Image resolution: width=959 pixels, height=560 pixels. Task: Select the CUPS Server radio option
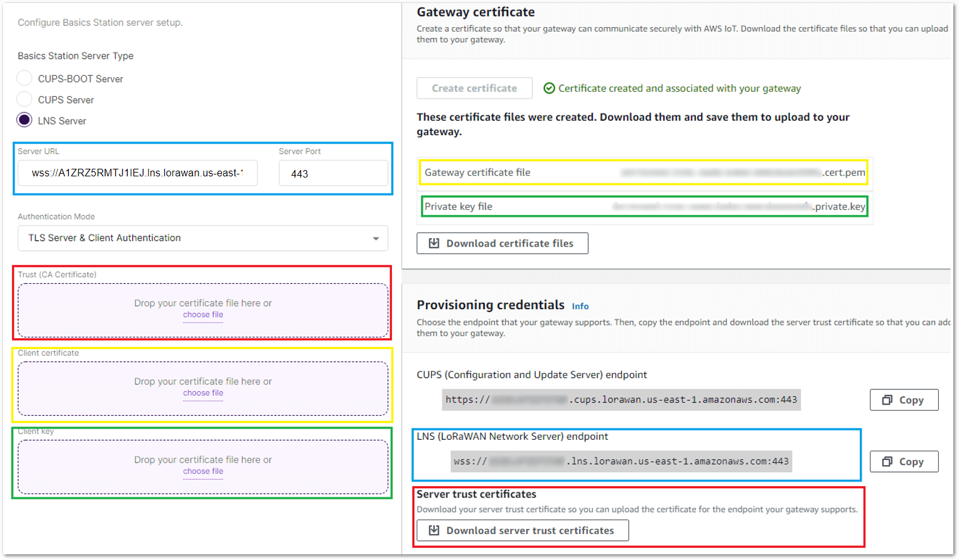tap(25, 99)
